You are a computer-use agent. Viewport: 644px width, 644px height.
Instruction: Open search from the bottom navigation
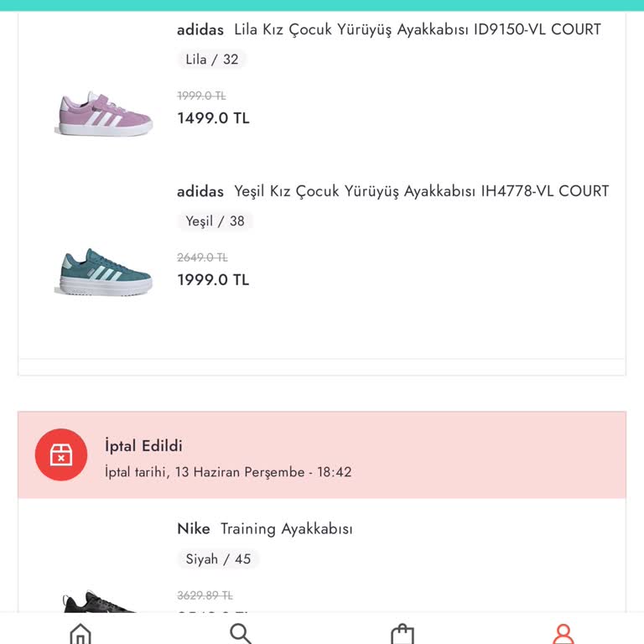(241, 633)
